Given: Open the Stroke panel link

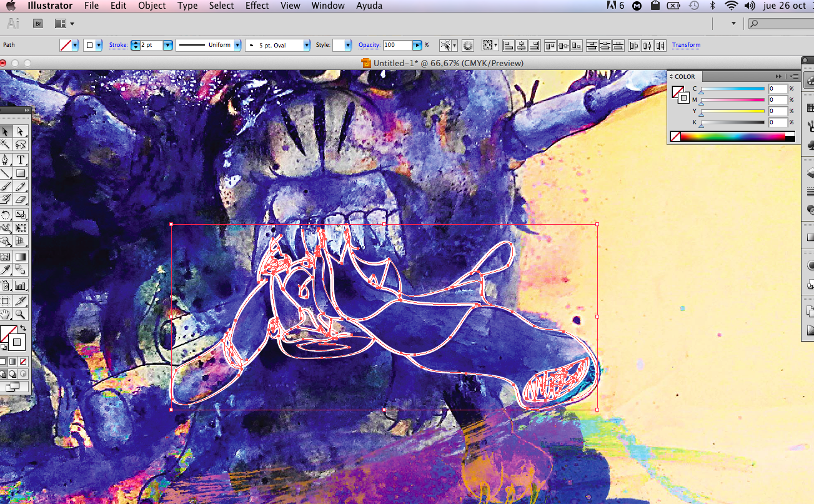Looking at the screenshot, I should click(x=118, y=45).
